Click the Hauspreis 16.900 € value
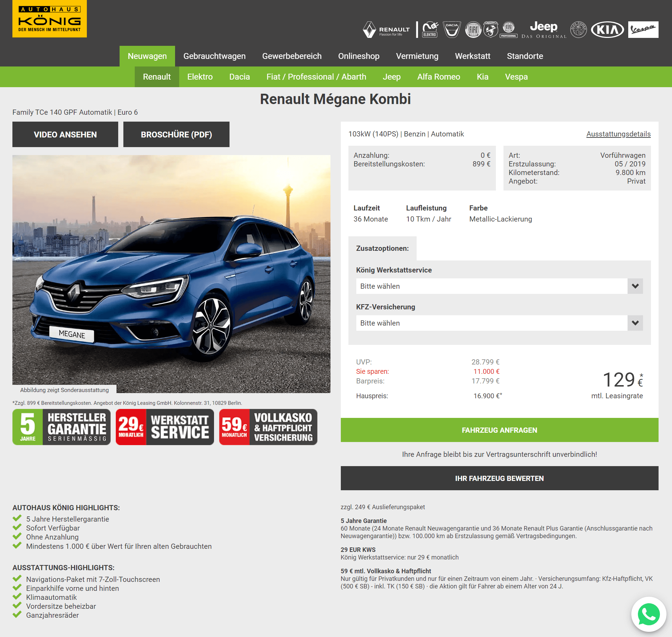Image resolution: width=672 pixels, height=637 pixels. point(487,396)
